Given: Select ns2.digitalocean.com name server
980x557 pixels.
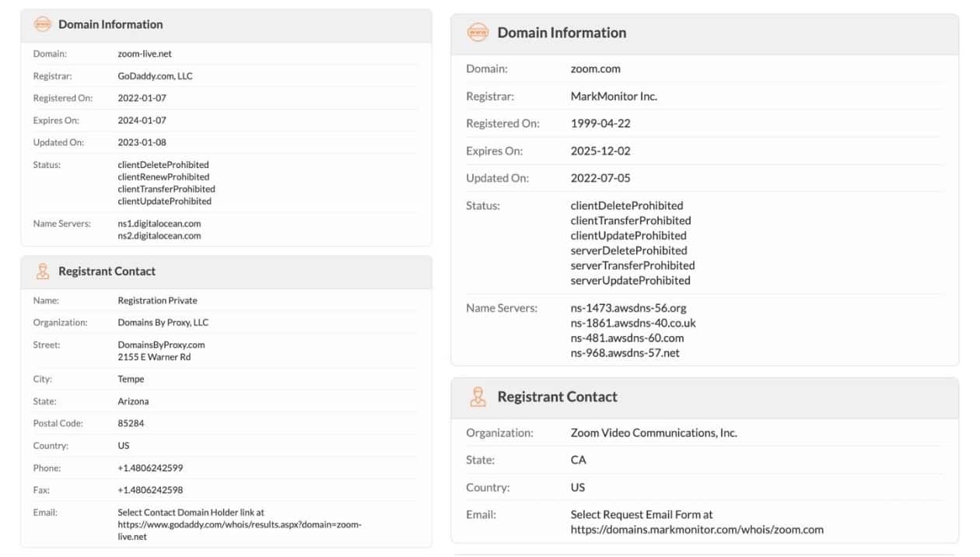Looking at the screenshot, I should (x=159, y=236).
